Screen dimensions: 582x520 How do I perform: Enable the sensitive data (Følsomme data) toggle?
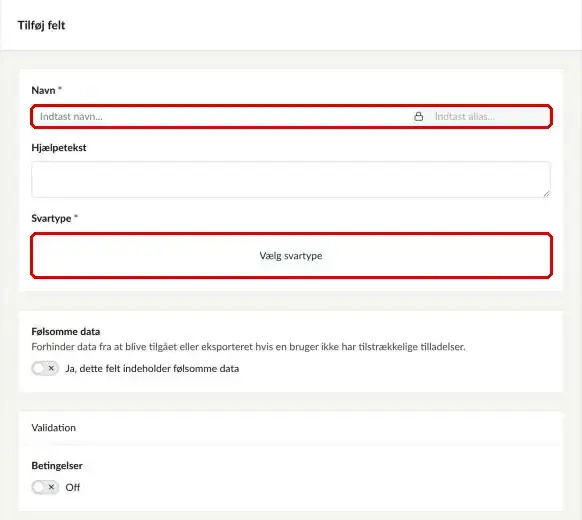point(45,368)
